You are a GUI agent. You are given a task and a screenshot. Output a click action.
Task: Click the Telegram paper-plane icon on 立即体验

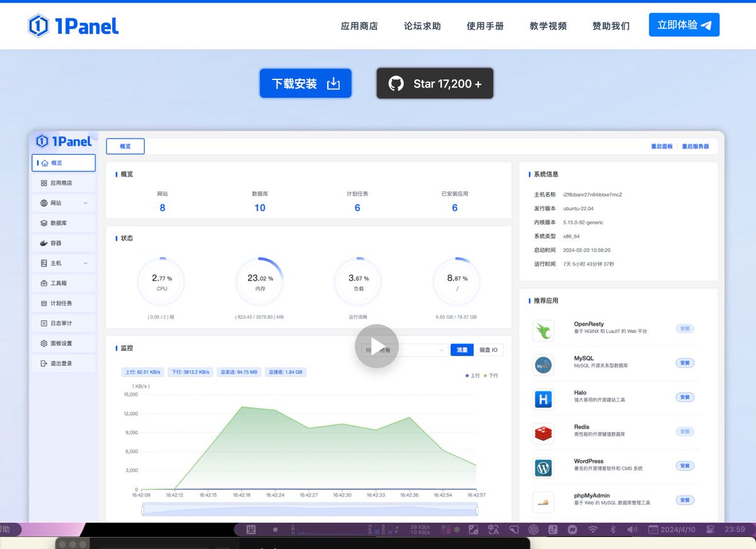point(706,26)
